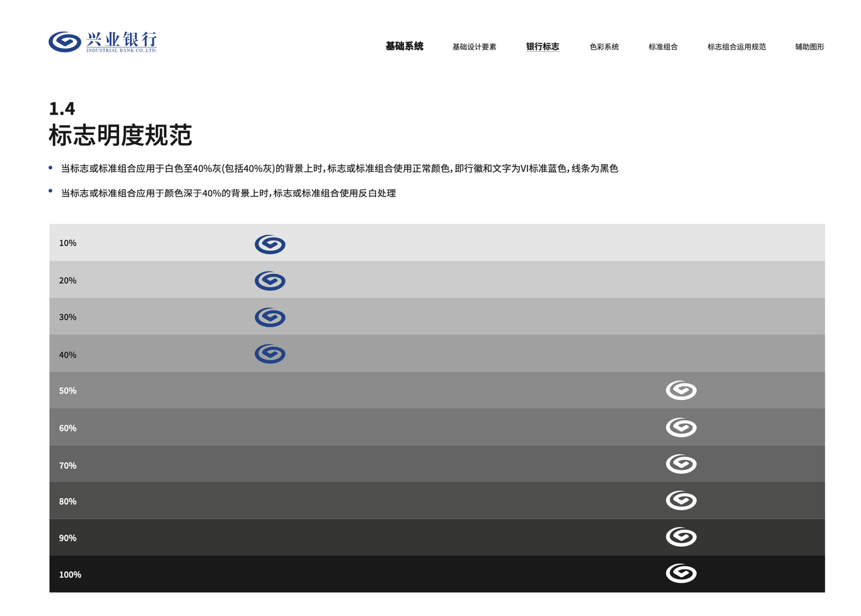
Task: Click the 50% label
Action: (67, 391)
